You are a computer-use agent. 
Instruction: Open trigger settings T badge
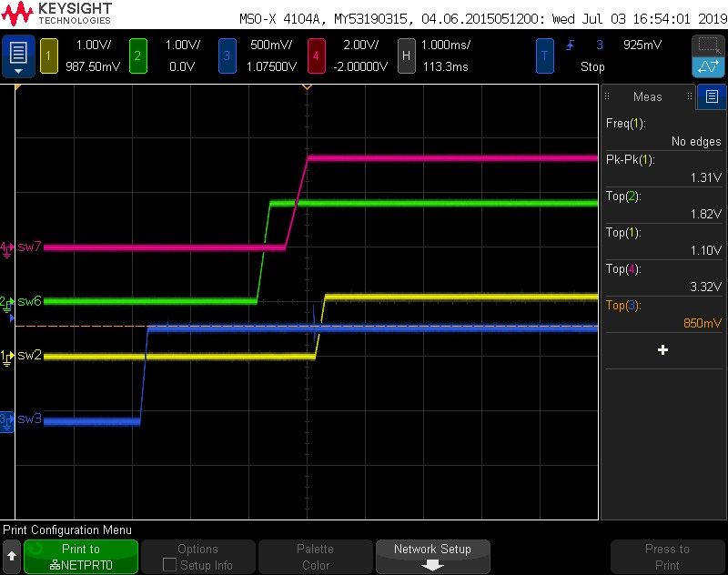tap(544, 56)
